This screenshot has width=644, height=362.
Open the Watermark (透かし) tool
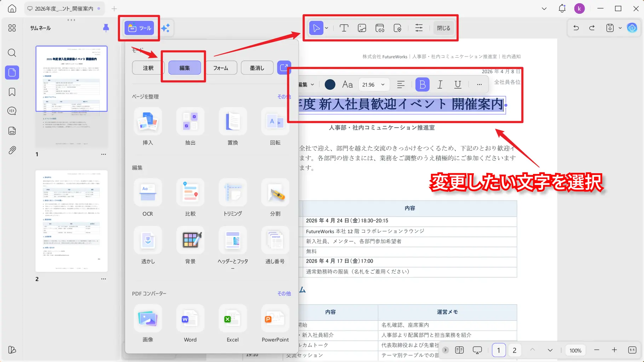pyautogui.click(x=148, y=246)
